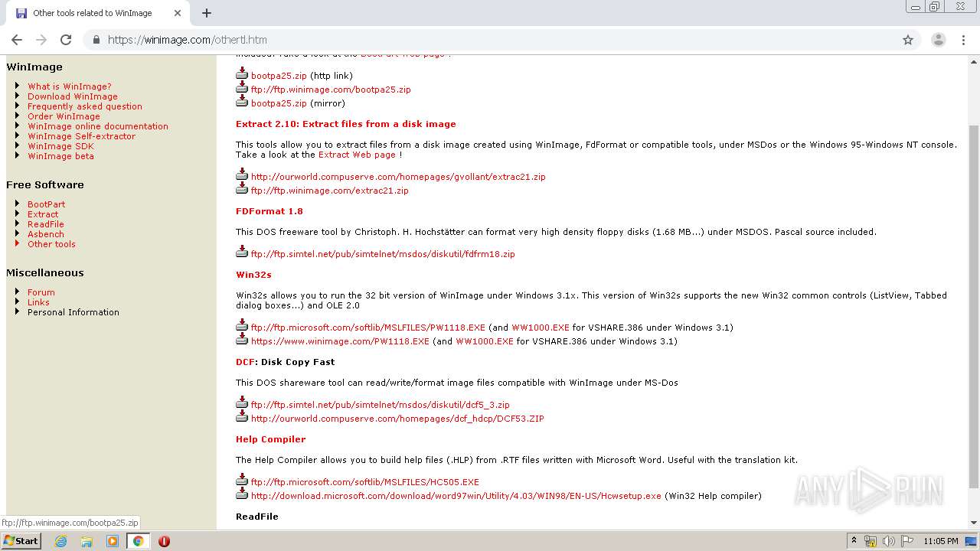Viewport: 980px width, 551px height.
Task: Click the 'Extract Web page' link
Action: pyautogui.click(x=357, y=155)
